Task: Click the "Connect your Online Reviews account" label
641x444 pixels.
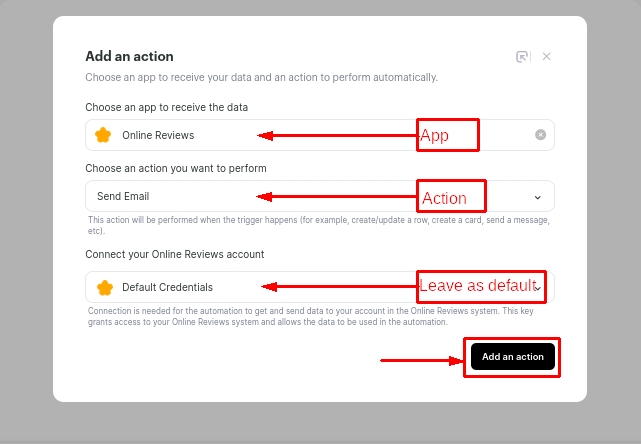Action: pyautogui.click(x=174, y=254)
